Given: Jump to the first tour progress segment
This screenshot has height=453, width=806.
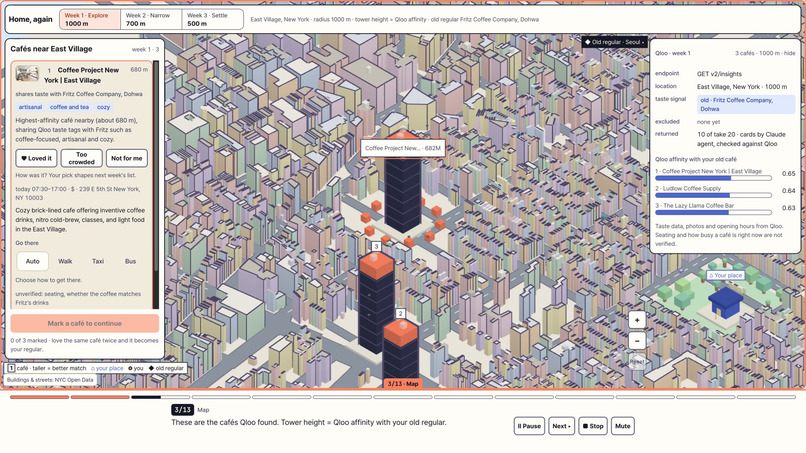Looking at the screenshot, I should (40, 397).
